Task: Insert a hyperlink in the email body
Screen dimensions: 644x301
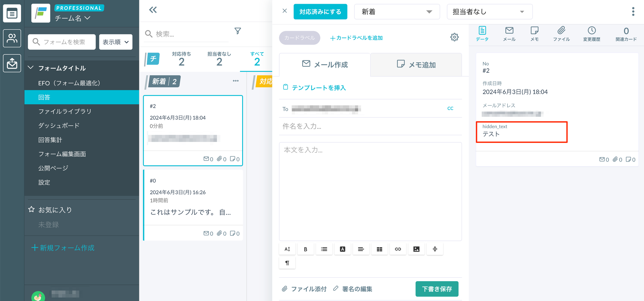Action: point(398,249)
